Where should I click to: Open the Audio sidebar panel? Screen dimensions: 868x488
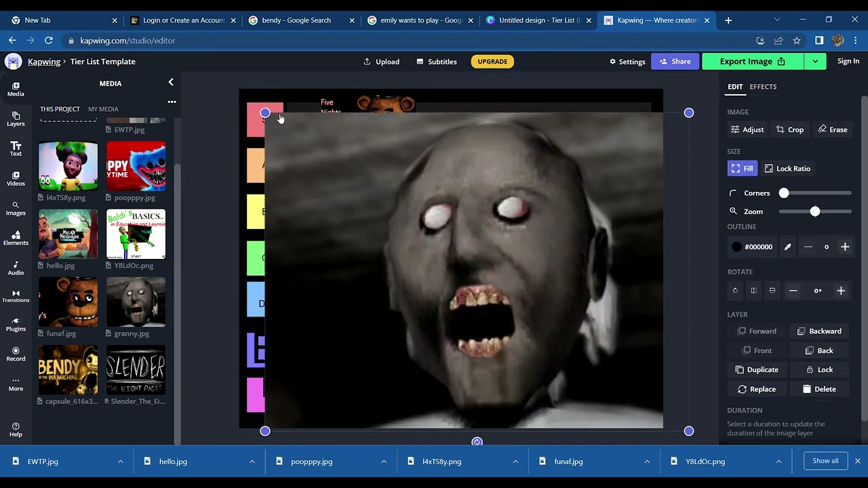16,268
